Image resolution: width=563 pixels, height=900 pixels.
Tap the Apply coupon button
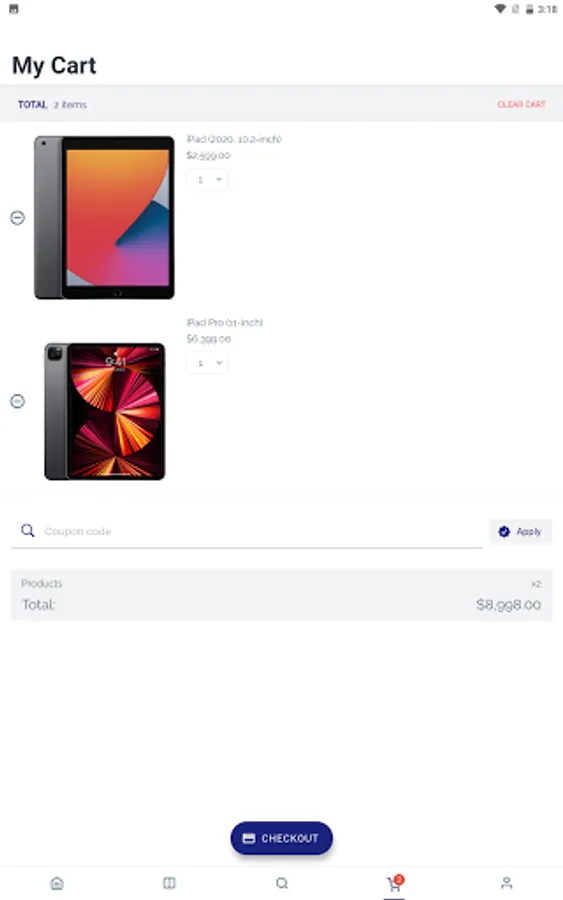click(x=521, y=532)
